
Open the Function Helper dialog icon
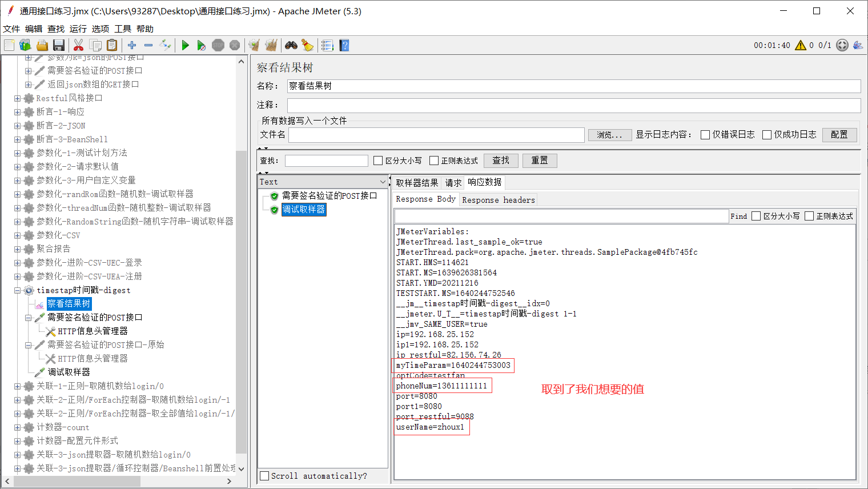click(327, 45)
